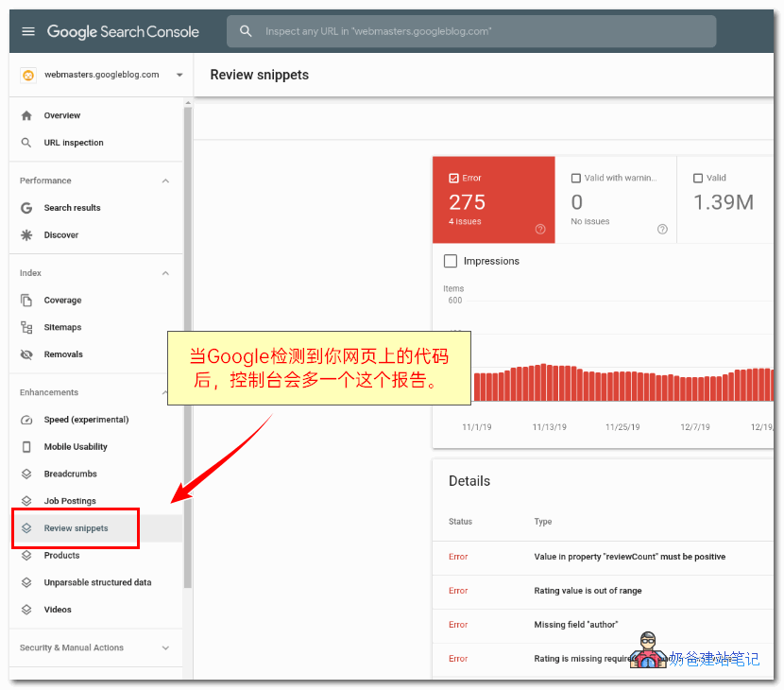Click the URL inspection magnifier icon

click(26, 143)
